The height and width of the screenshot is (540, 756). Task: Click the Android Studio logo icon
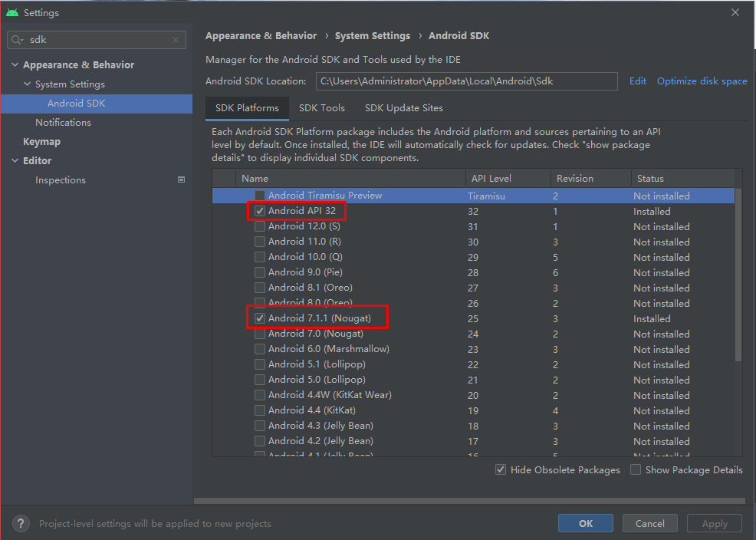12,12
